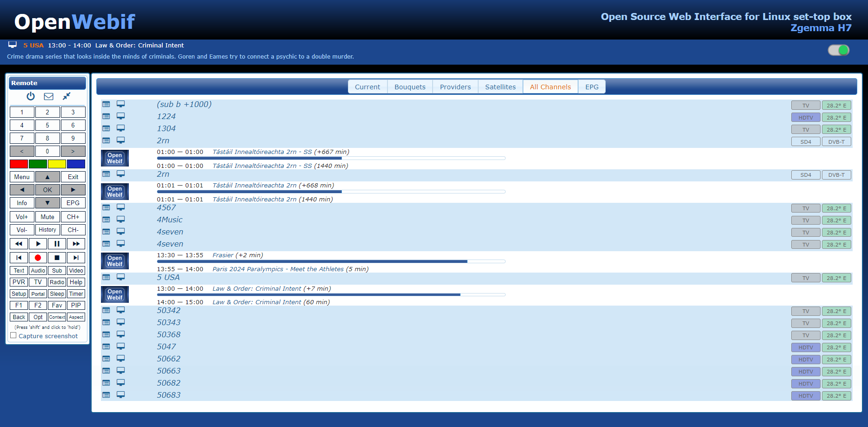The height and width of the screenshot is (427, 868).
Task: Click the blue color button on remote
Action: [x=76, y=164]
